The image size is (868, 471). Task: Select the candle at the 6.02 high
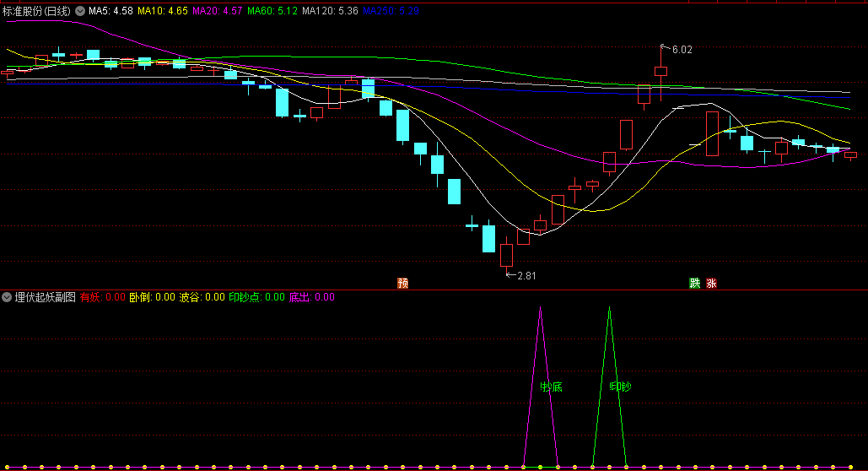pos(661,73)
